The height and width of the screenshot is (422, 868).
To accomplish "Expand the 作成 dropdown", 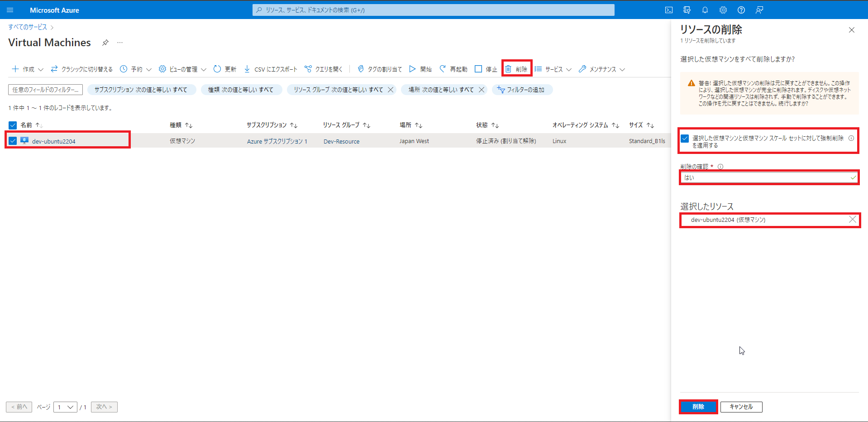I will [28, 69].
